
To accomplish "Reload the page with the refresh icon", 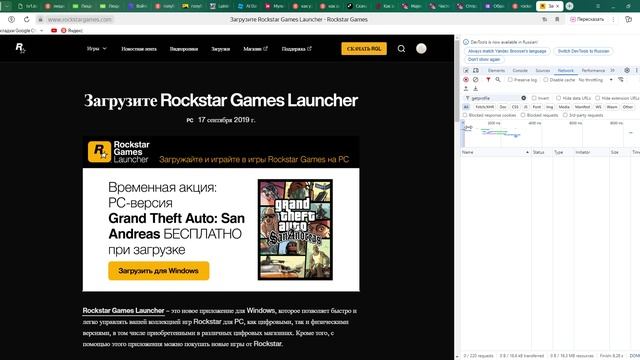I will click(27, 19).
